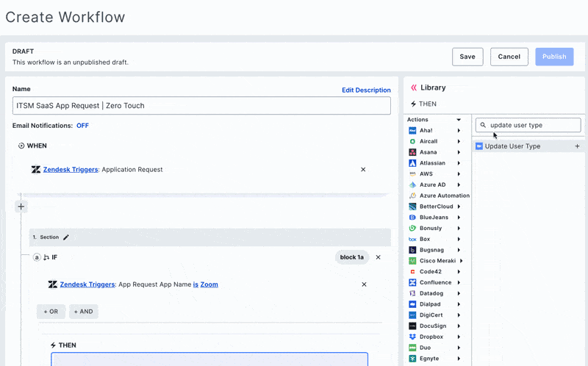This screenshot has height=366, width=588.
Task: Click the Code42 app icon
Action: click(x=412, y=272)
